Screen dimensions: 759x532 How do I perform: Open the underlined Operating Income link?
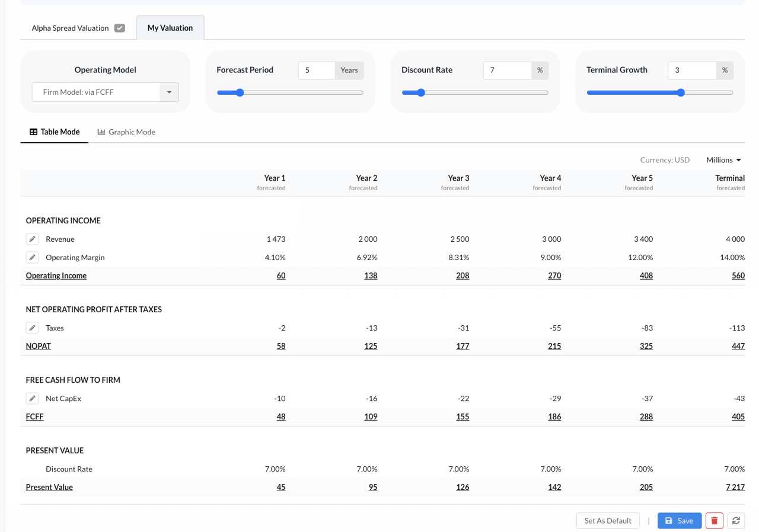[56, 275]
